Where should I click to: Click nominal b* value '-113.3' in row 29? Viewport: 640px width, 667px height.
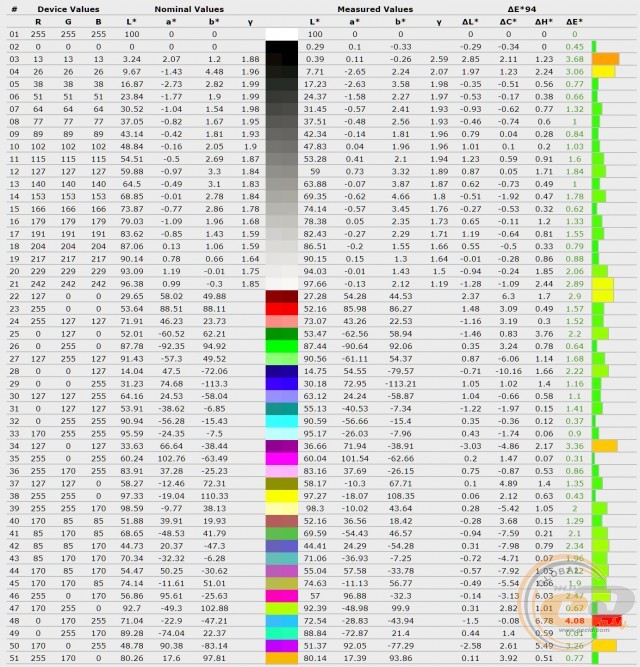coord(214,384)
